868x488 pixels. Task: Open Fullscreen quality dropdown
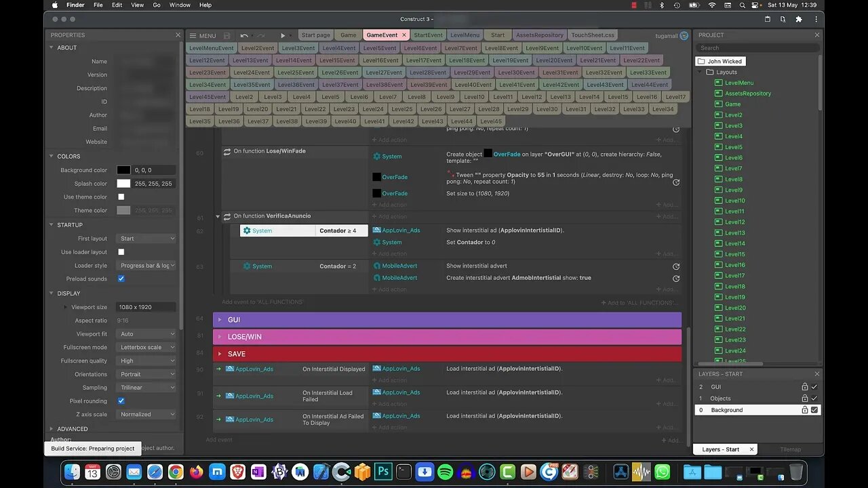click(x=146, y=361)
